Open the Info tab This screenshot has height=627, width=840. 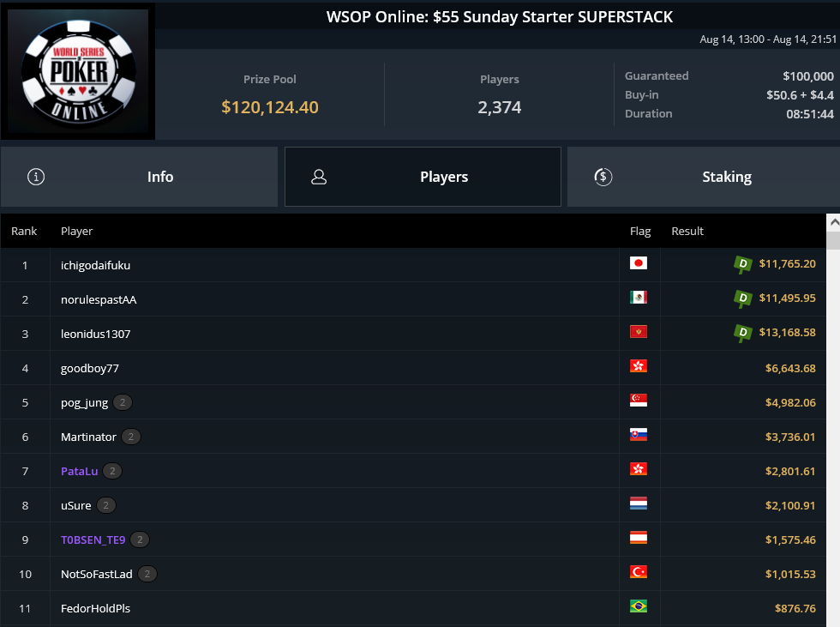[139, 177]
